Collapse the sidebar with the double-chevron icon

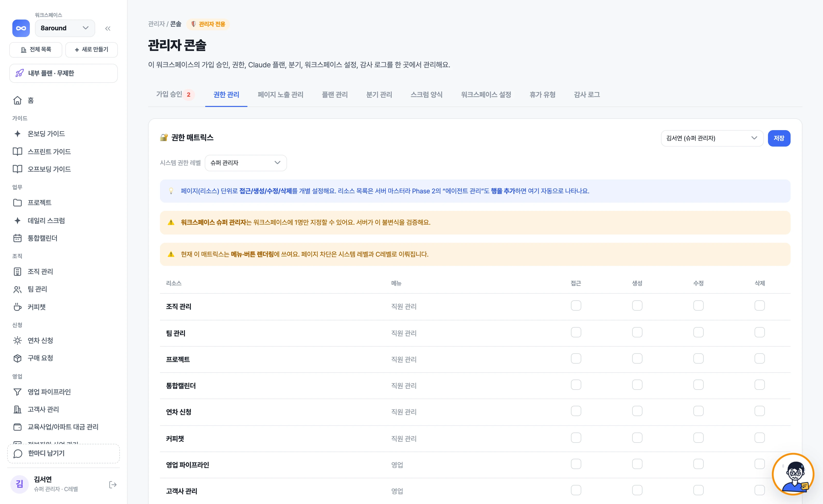(108, 28)
